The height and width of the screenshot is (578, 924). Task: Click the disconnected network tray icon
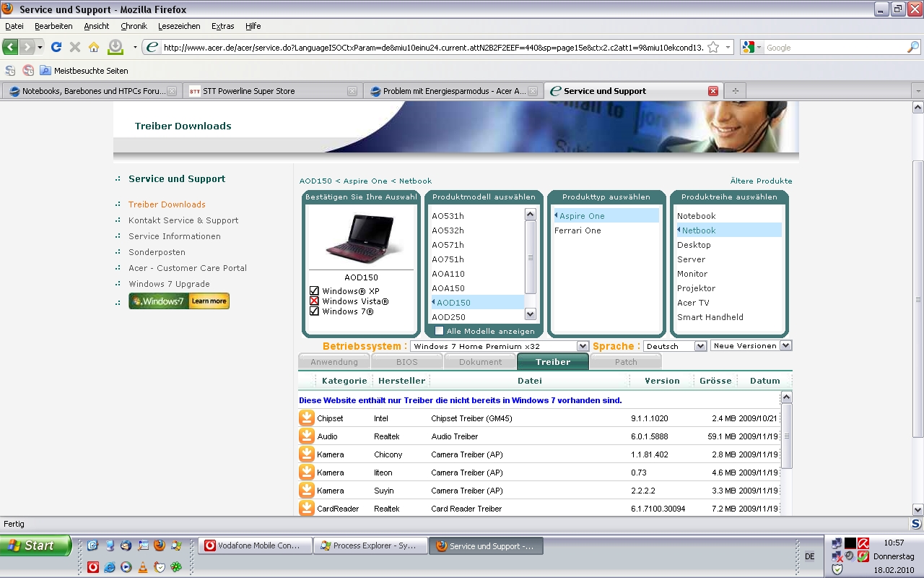(837, 556)
